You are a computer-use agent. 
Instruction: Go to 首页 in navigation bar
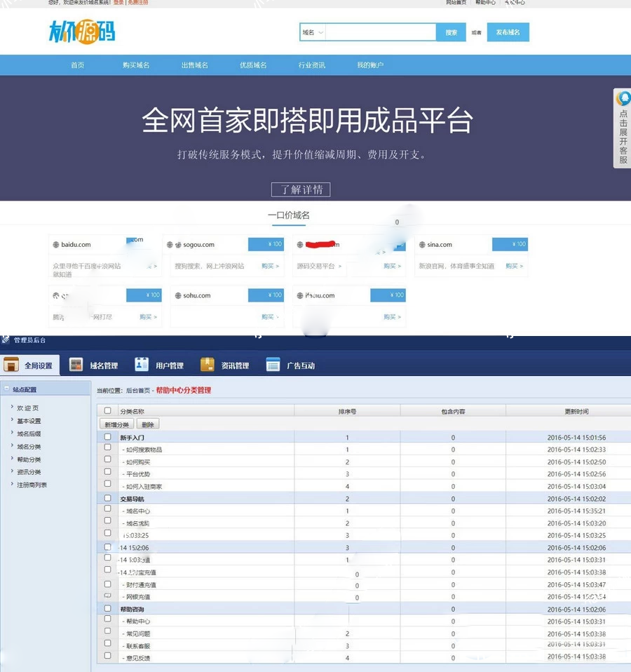click(x=78, y=65)
